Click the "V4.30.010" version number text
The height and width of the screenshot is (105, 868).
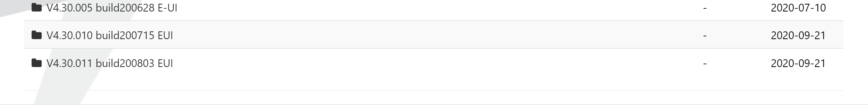pyautogui.click(x=70, y=35)
